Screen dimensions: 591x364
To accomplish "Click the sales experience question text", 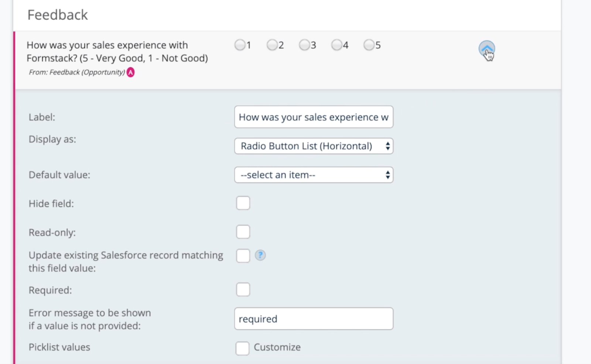I will click(117, 52).
